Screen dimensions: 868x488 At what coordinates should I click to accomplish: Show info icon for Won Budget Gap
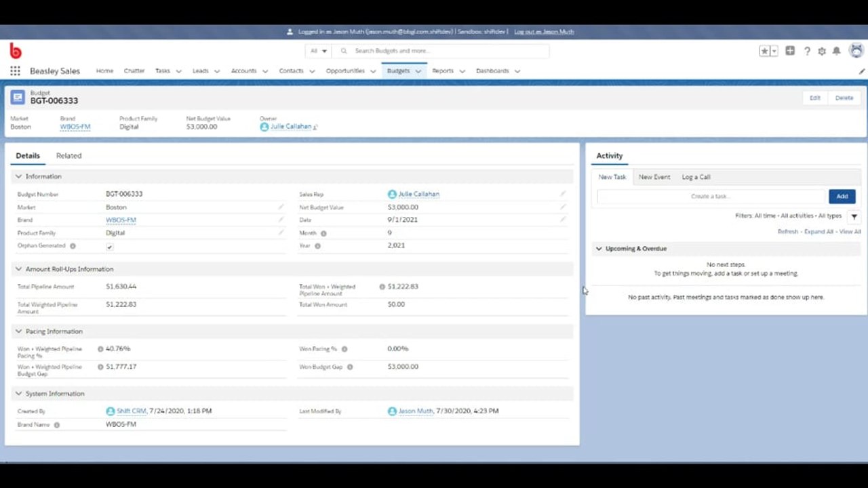pos(350,367)
